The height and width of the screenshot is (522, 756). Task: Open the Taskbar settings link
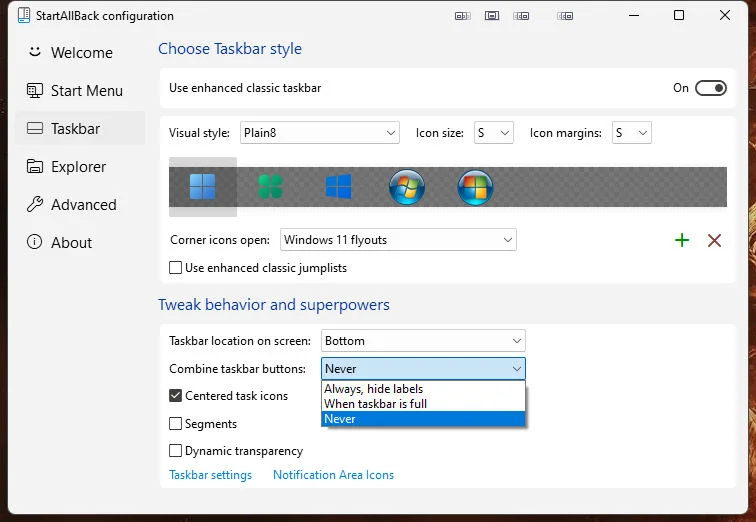pos(210,475)
